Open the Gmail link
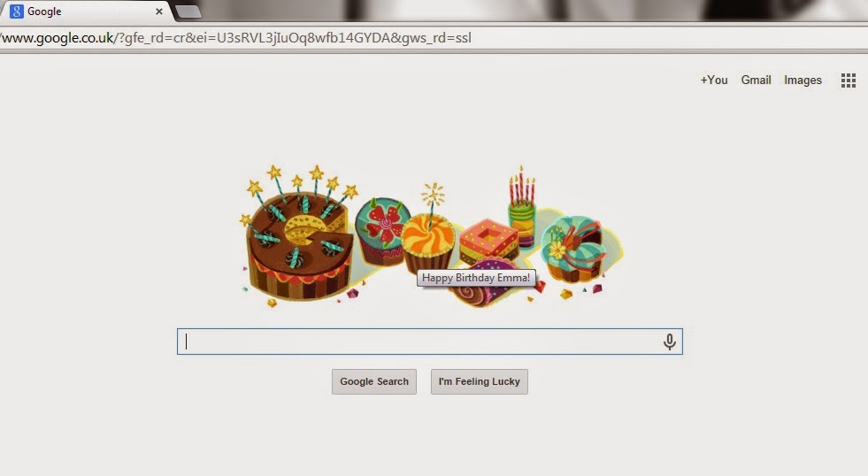Viewport: 868px width, 476px height. tap(757, 80)
